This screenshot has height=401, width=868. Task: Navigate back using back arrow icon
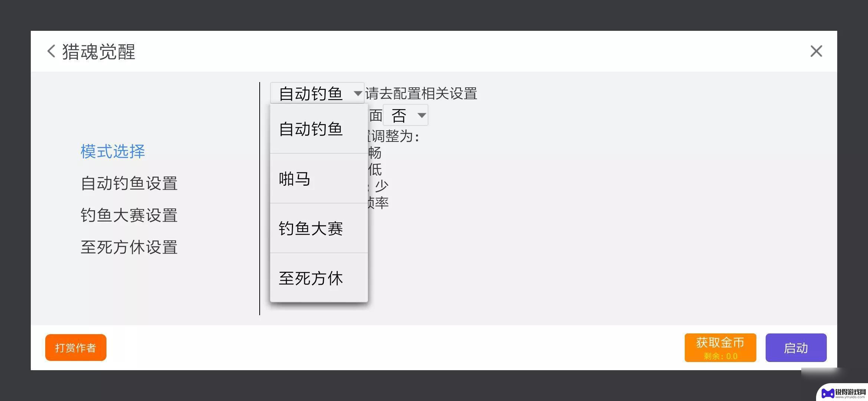point(51,51)
